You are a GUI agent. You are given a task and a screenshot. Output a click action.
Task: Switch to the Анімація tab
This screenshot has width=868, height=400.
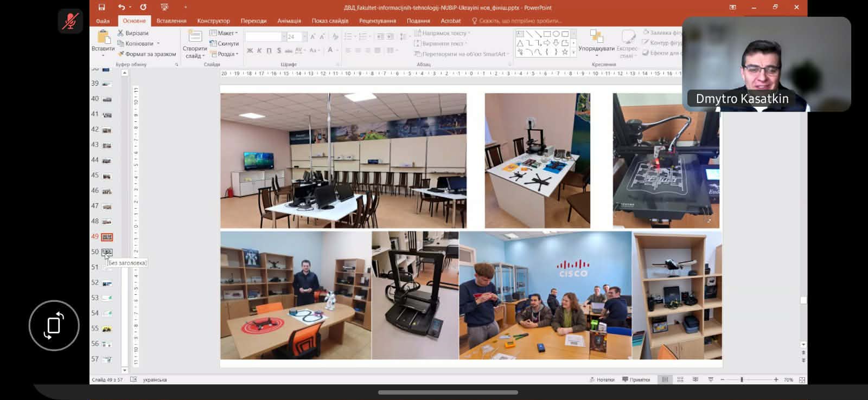[289, 21]
